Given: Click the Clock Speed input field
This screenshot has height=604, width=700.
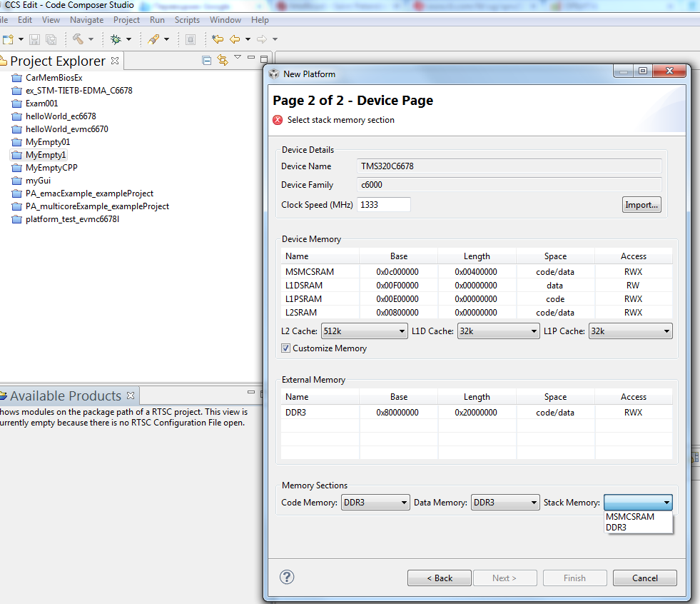Looking at the screenshot, I should (x=383, y=205).
